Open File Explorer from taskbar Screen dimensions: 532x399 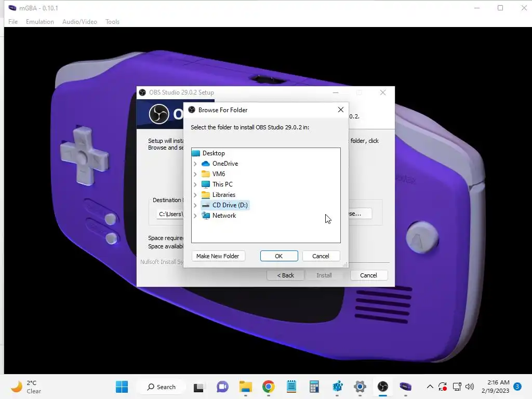click(x=245, y=387)
